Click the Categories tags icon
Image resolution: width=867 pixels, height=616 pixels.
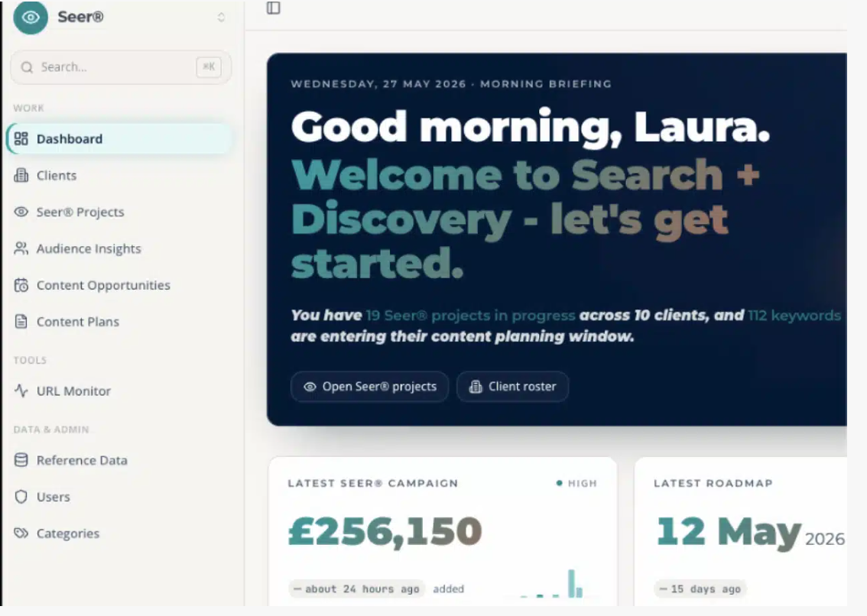pyautogui.click(x=21, y=533)
